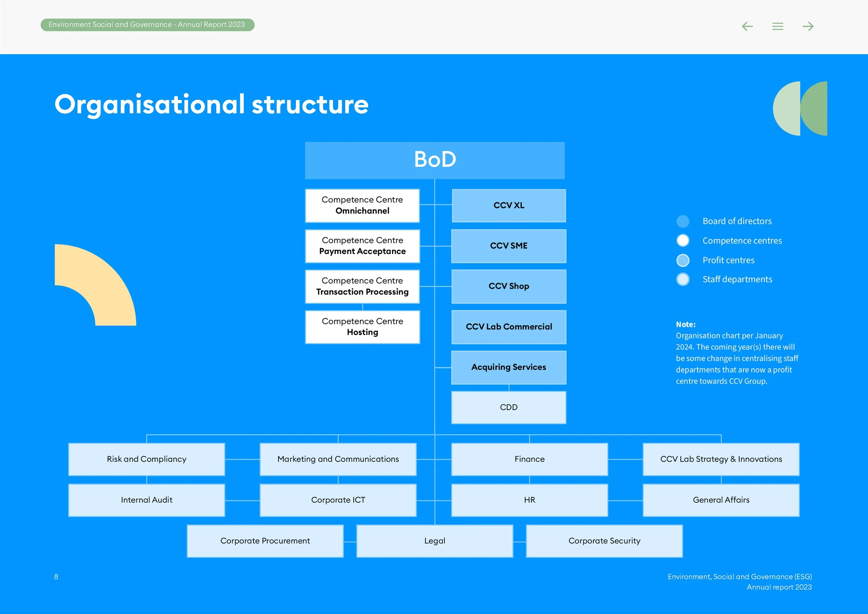Click the green double semicircle logo
The width and height of the screenshot is (868, 614).
click(800, 108)
